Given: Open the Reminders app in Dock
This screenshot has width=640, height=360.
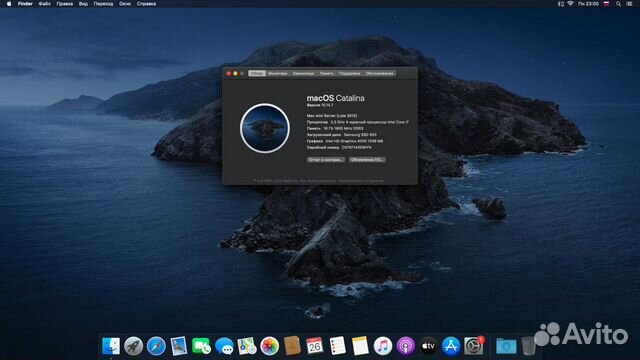Looking at the screenshot, I should coord(338,346).
